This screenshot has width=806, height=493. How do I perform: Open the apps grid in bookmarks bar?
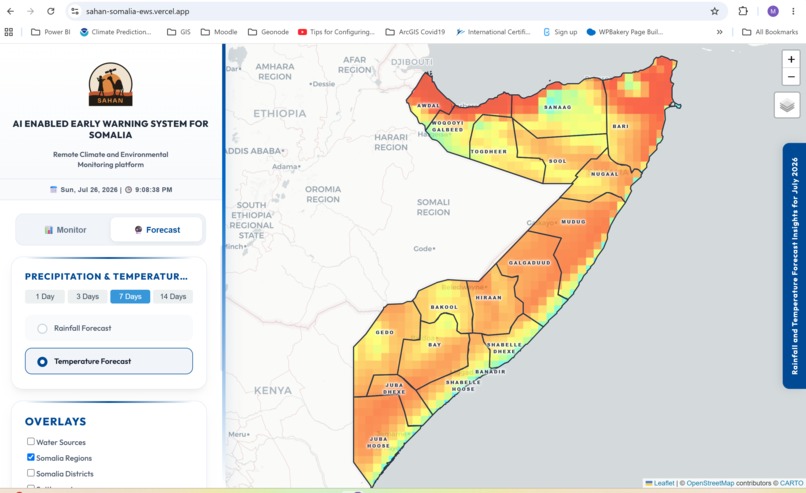click(9, 32)
